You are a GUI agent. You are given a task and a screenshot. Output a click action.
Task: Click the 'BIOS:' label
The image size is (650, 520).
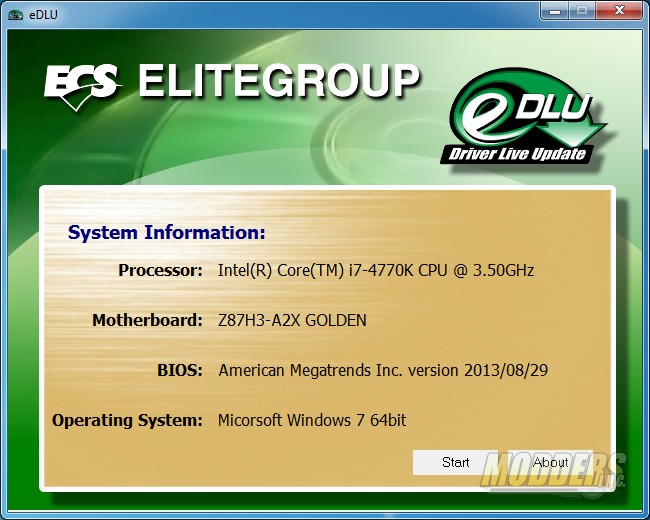[x=180, y=370]
